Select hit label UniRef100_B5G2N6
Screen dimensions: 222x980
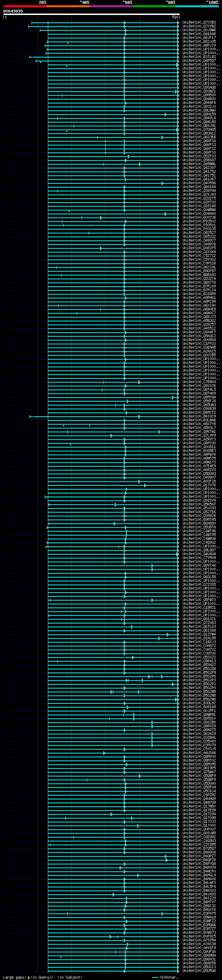pyautogui.click(x=199, y=699)
